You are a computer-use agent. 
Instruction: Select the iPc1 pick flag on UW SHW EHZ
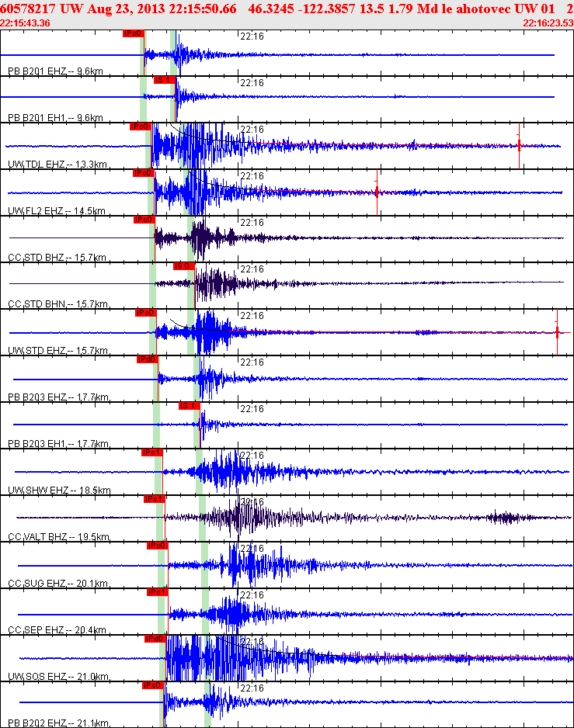[152, 452]
